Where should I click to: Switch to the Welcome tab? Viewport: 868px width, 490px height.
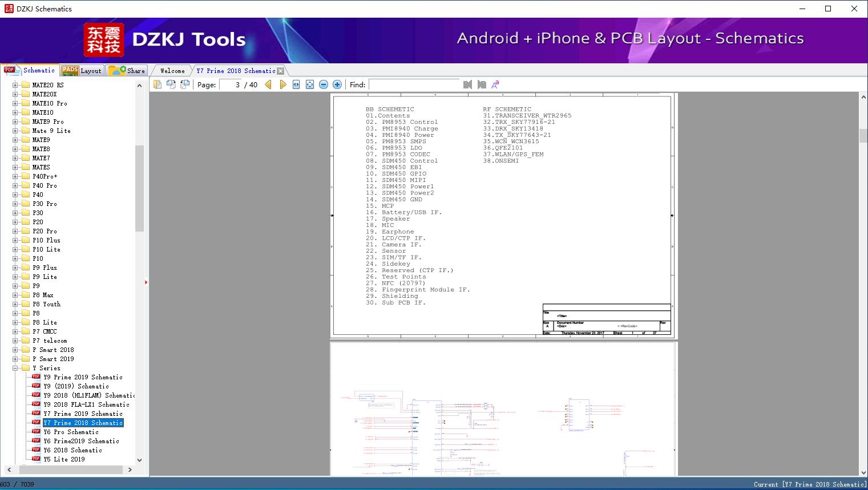click(172, 71)
